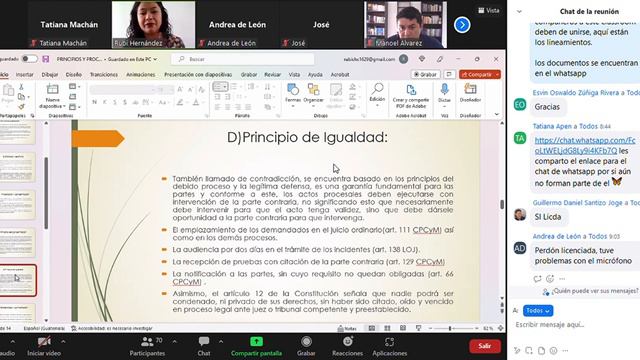The image size is (640, 360).
Task: Open the font name combo box
Action: pos(122,89)
